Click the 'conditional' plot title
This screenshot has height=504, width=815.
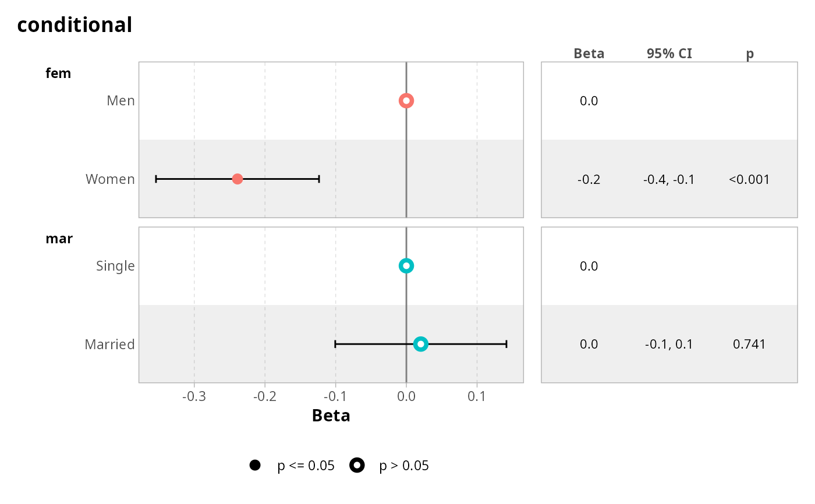pyautogui.click(x=75, y=25)
